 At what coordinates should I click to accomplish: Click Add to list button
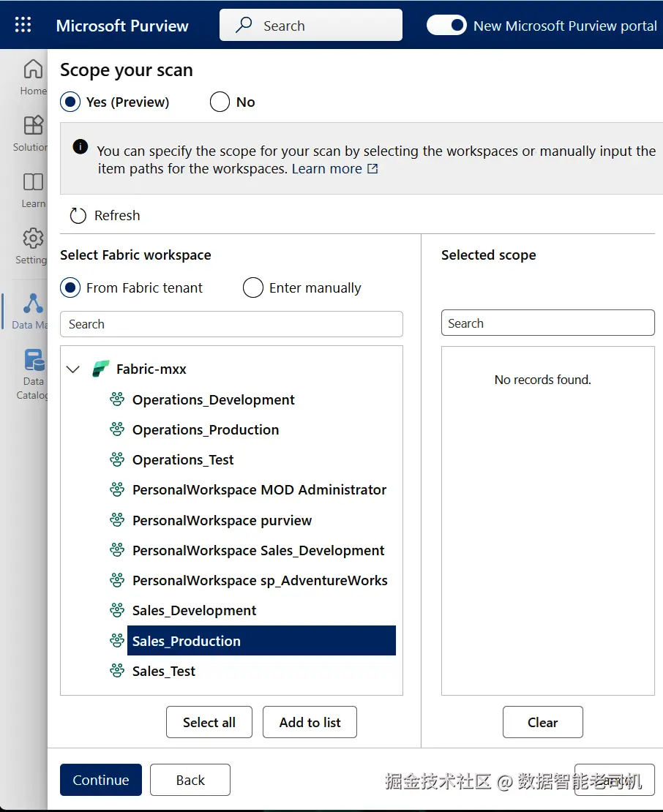coord(310,722)
